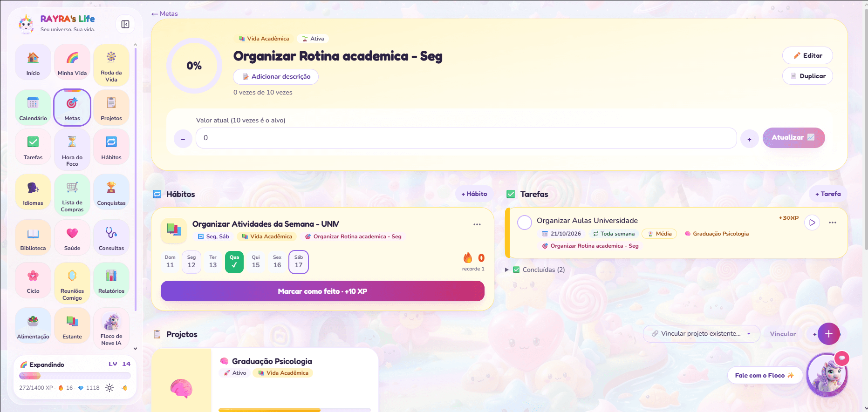Open Calendário from sidebar
This screenshot has height=412, width=868.
click(33, 108)
